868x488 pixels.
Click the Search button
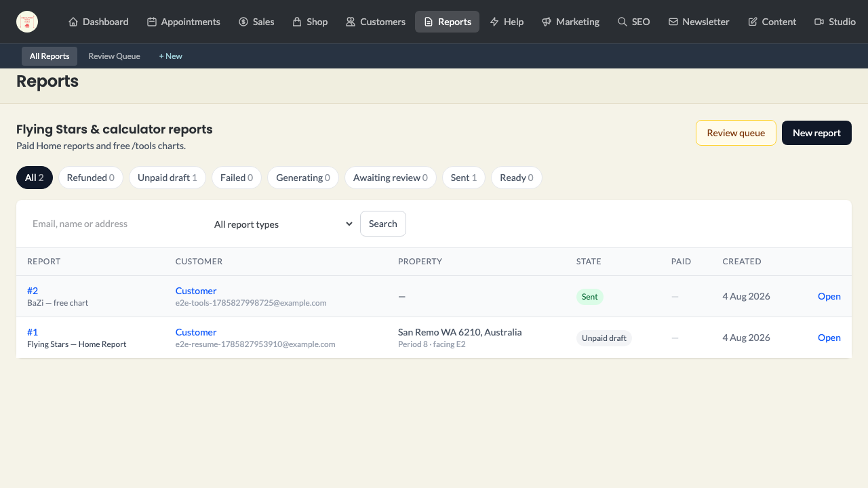[383, 224]
